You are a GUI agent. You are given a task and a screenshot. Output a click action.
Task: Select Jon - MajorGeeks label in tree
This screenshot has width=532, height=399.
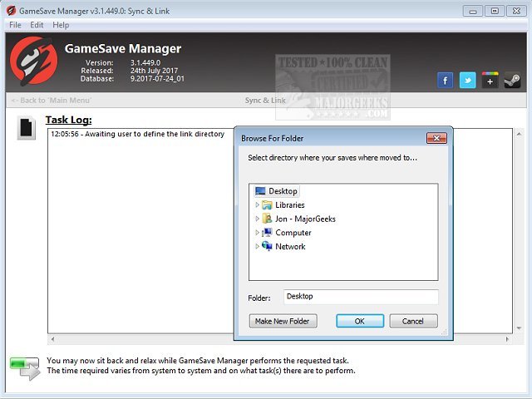tap(305, 219)
